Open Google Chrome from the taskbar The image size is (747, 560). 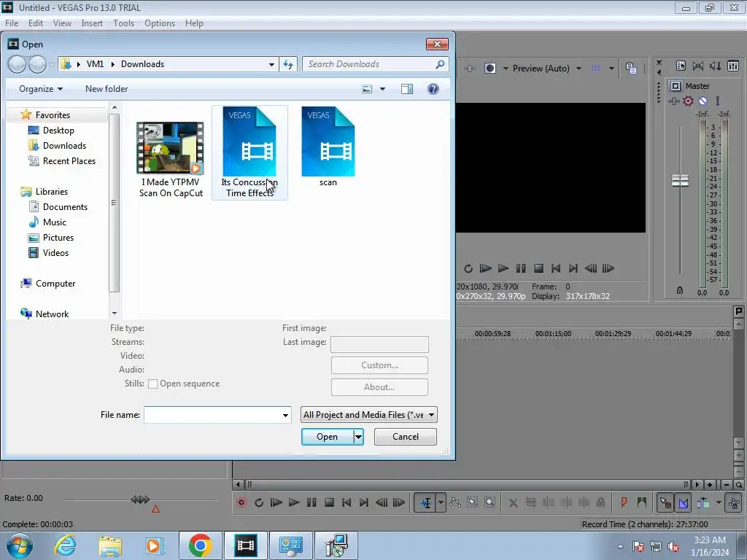pos(200,545)
